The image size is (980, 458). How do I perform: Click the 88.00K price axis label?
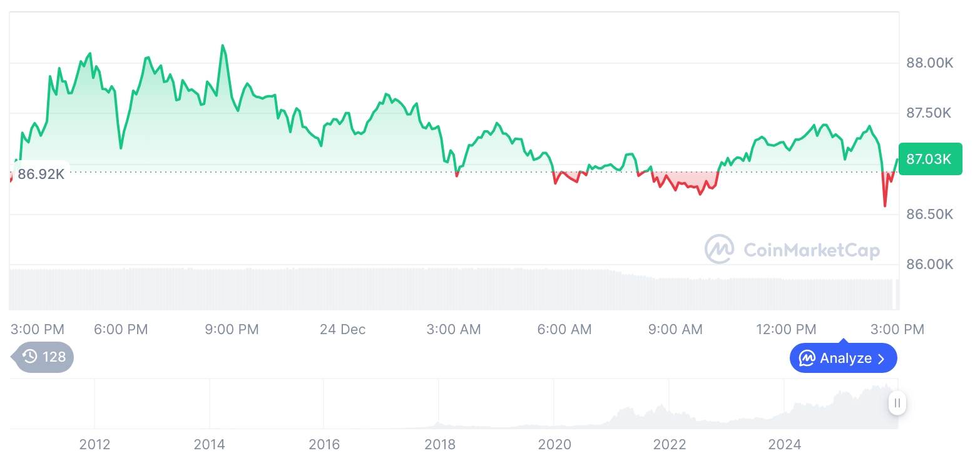coord(929,63)
